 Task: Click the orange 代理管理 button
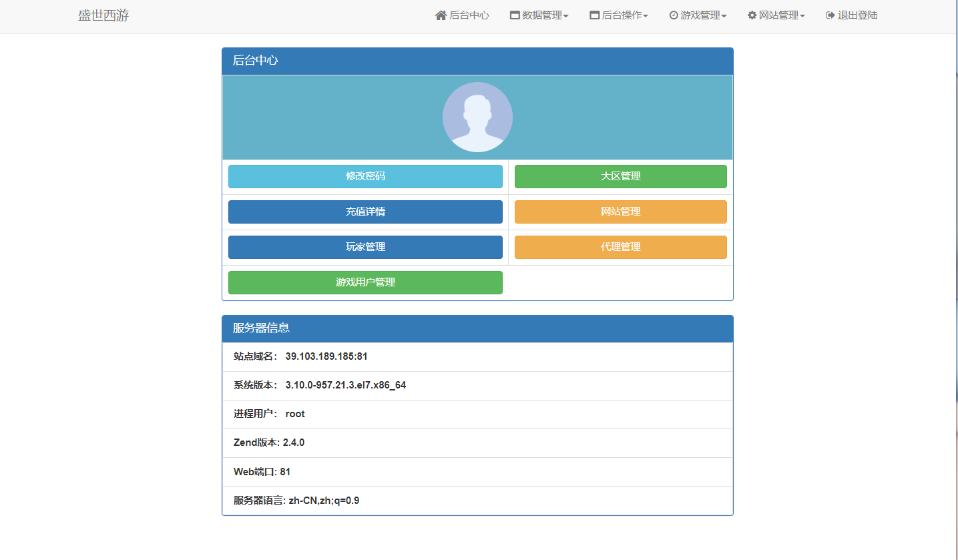coord(621,247)
